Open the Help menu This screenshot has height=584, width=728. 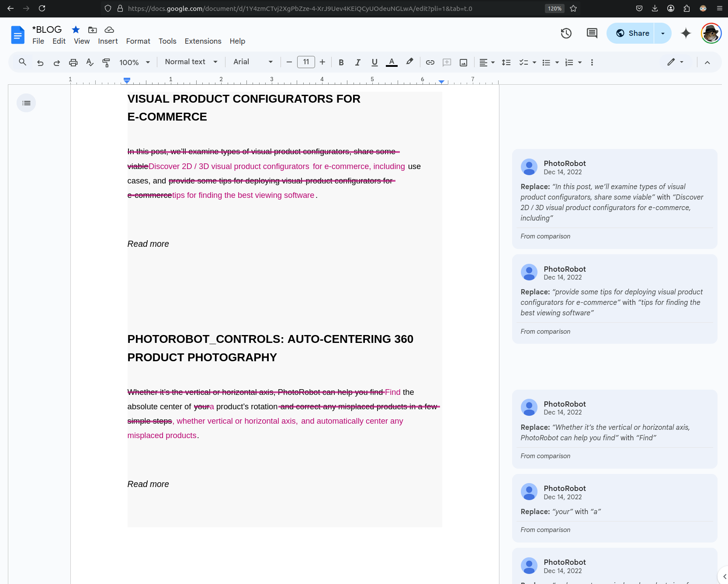click(237, 41)
